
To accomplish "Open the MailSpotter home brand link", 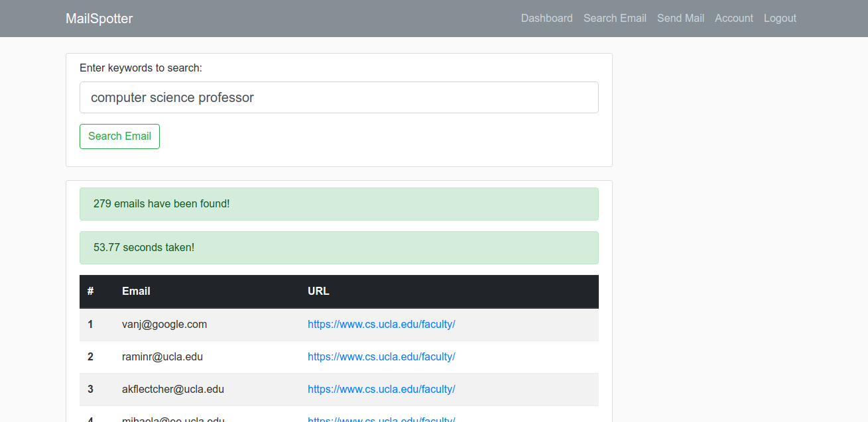I will coord(99,19).
